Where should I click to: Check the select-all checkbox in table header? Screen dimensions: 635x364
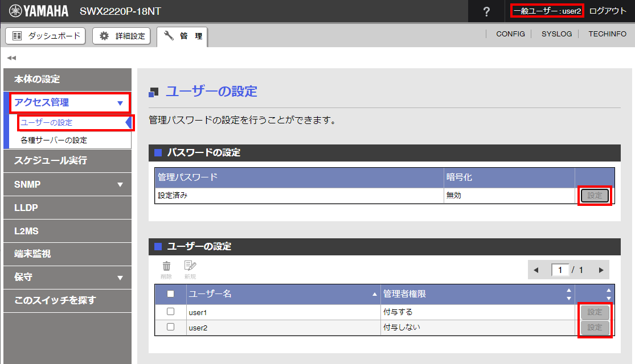click(170, 294)
